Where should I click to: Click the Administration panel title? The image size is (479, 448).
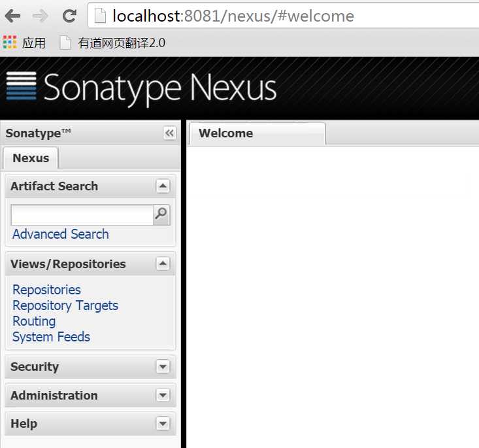[x=54, y=396]
